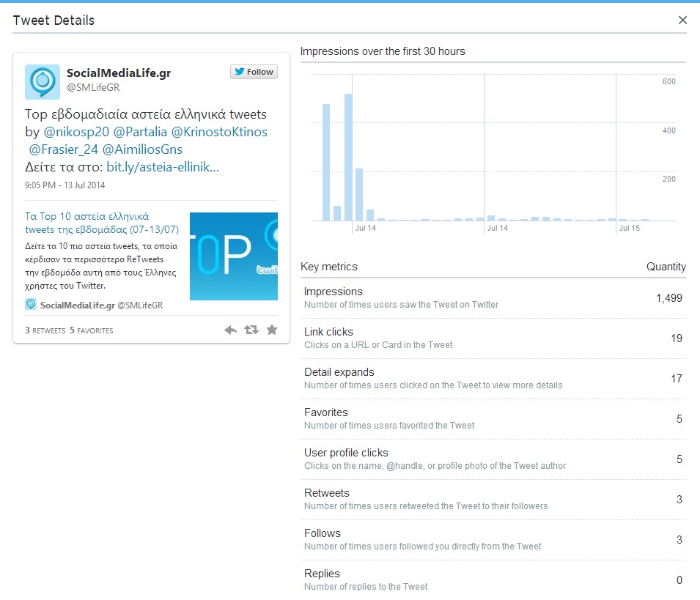
Task: Select the 'Follows' metric label
Action: click(x=323, y=533)
